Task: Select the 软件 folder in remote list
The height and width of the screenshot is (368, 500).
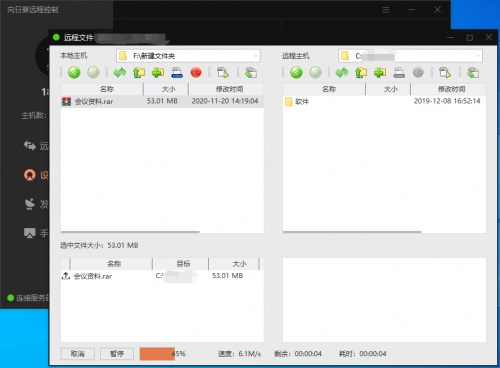Action: [x=384, y=101]
